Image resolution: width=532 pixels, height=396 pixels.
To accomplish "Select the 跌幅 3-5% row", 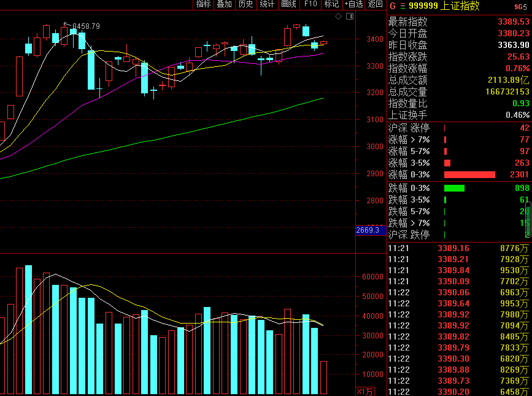I will click(x=459, y=200).
